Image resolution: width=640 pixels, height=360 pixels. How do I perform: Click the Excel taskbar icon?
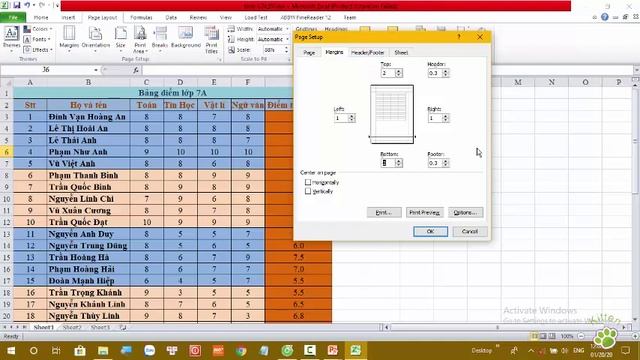click(x=356, y=350)
